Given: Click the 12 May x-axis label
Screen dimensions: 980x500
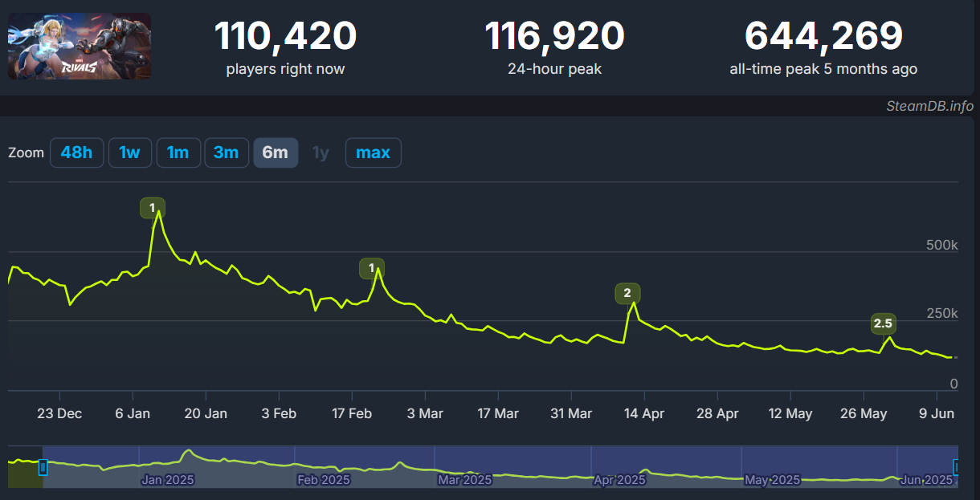Looking at the screenshot, I should pyautogui.click(x=790, y=414).
